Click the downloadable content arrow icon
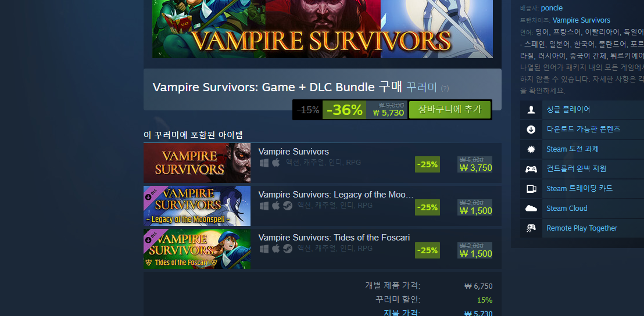 pos(531,130)
